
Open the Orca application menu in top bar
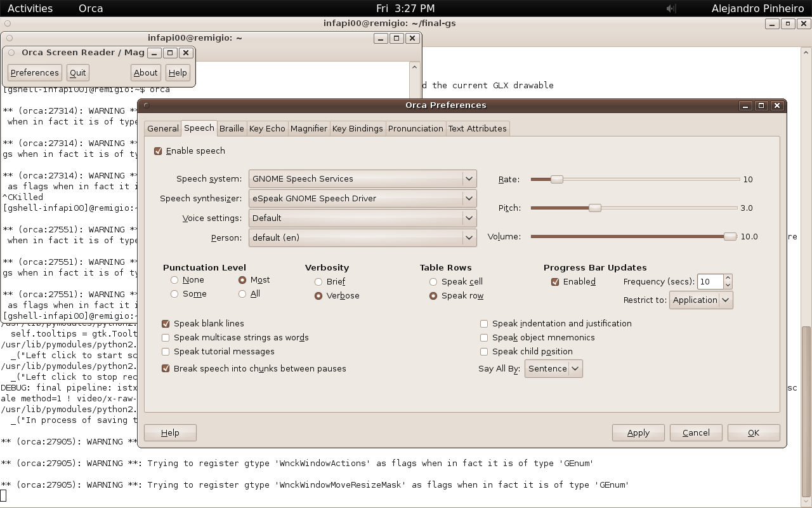(x=91, y=8)
